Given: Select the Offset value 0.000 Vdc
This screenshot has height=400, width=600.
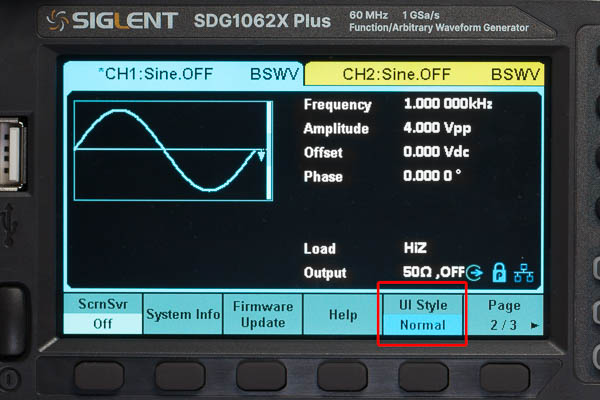Looking at the screenshot, I should [436, 152].
